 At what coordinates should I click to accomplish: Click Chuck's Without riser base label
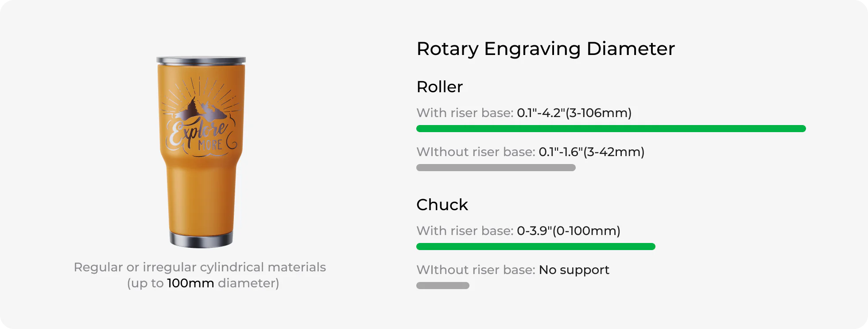pos(476,270)
